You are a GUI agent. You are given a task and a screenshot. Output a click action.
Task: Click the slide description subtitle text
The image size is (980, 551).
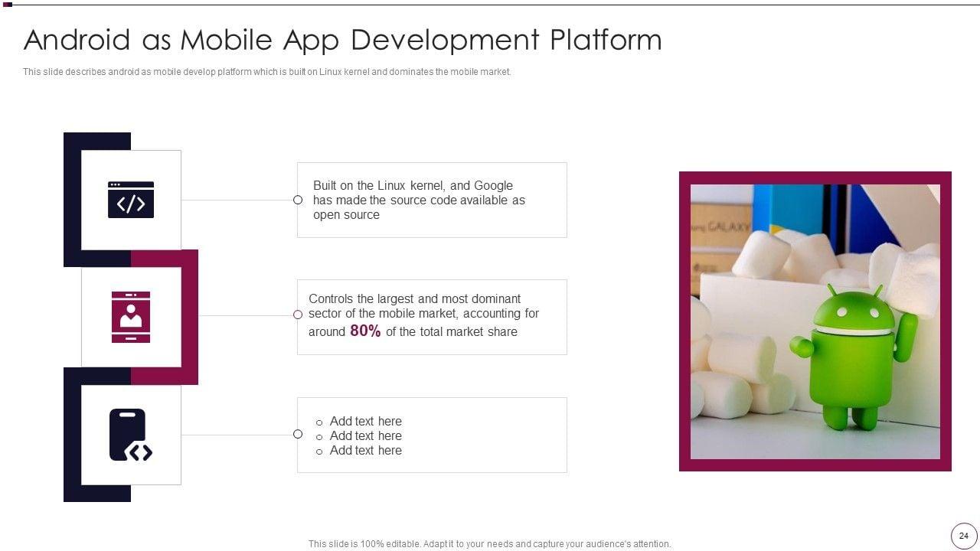point(266,72)
